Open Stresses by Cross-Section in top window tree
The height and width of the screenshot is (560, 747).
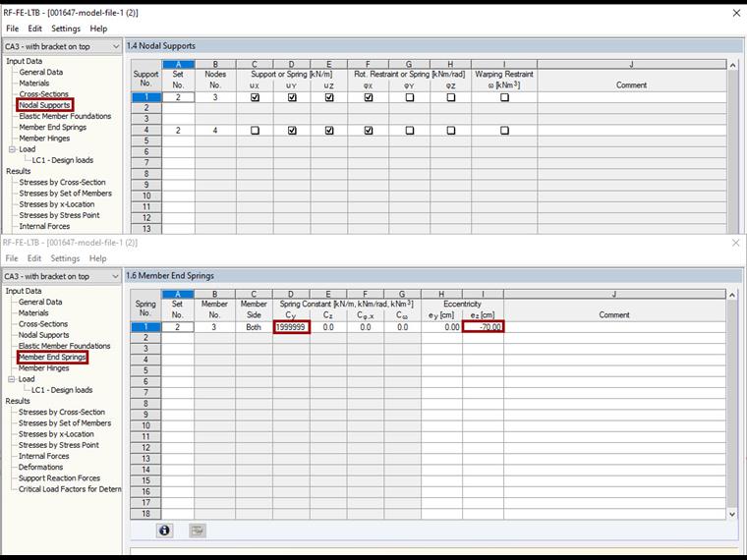coord(62,182)
